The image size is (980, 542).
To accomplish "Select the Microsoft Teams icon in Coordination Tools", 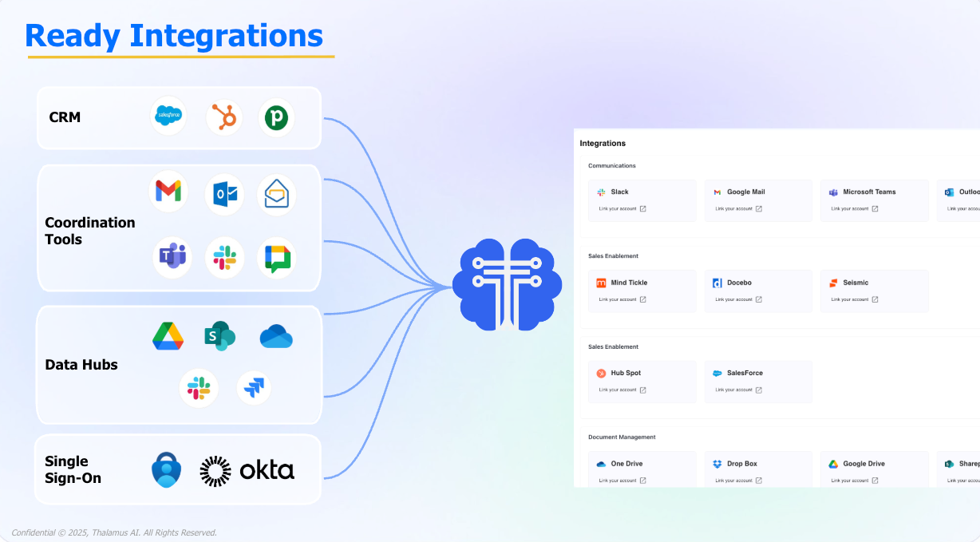I will (x=172, y=257).
